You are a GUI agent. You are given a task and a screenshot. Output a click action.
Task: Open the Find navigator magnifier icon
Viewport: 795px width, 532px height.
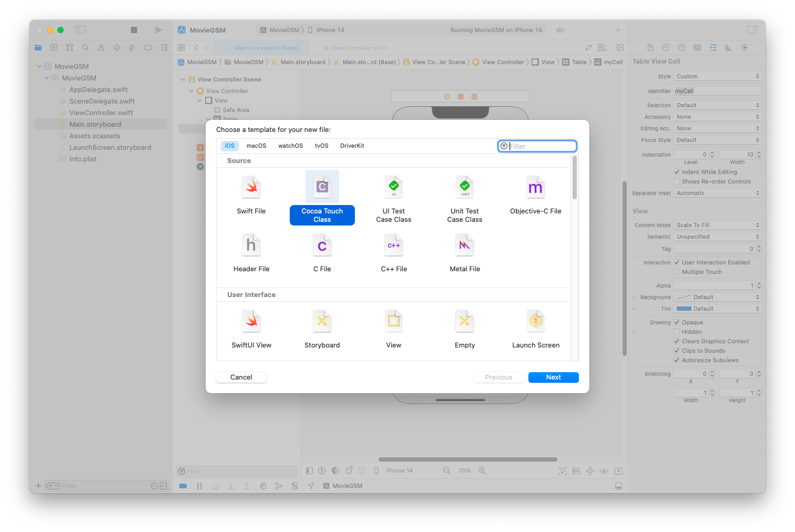pos(85,48)
